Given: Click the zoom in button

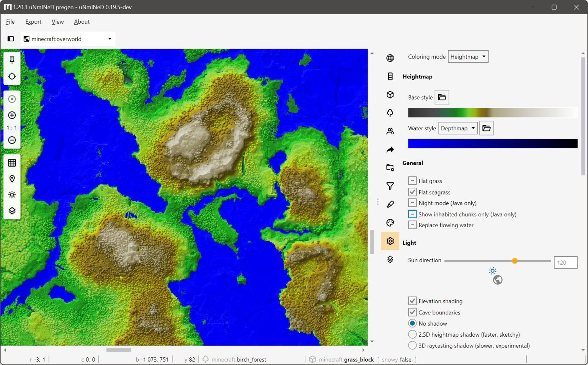Looking at the screenshot, I should [x=12, y=115].
